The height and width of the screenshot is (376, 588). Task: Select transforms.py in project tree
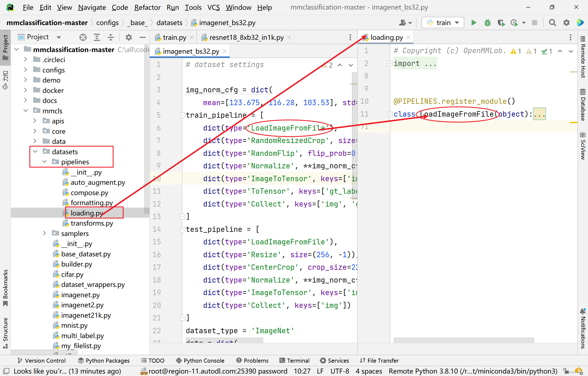coord(91,223)
